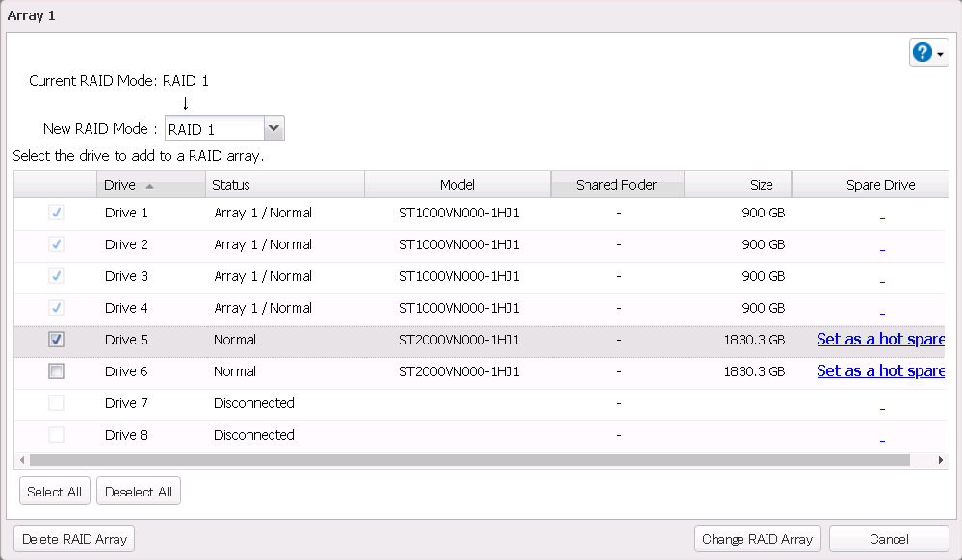Click the Change RAID Array button
Screen dimensions: 962x560
pos(757,539)
